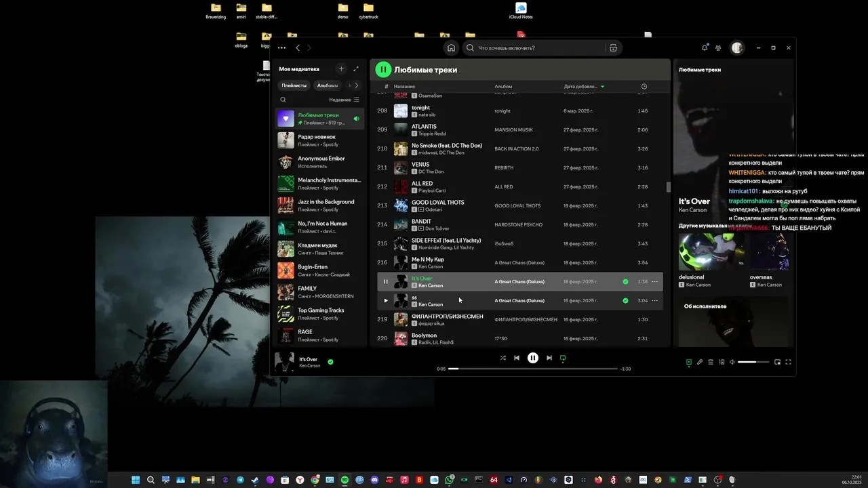
Task: Open A Great Chaos (Deluxe) album from Me N My Kup row
Action: point(519,262)
